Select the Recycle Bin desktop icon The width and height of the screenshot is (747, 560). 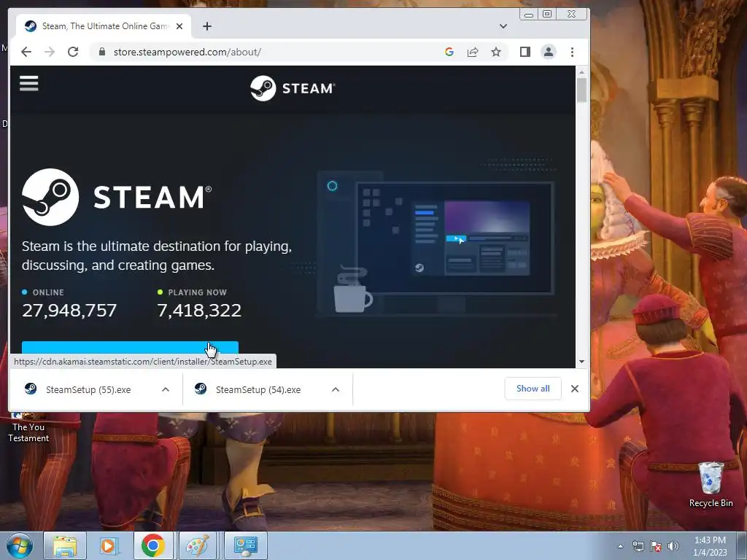click(711, 485)
